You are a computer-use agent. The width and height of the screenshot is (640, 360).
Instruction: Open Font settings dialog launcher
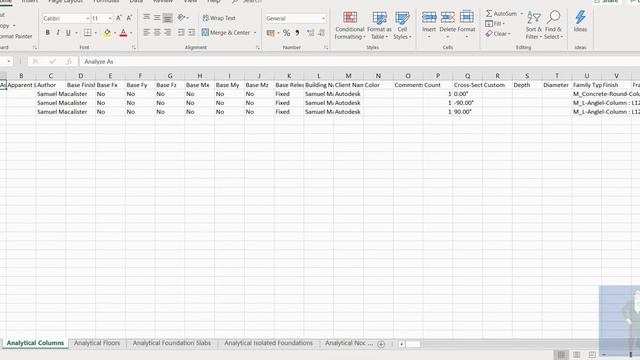tap(133, 48)
